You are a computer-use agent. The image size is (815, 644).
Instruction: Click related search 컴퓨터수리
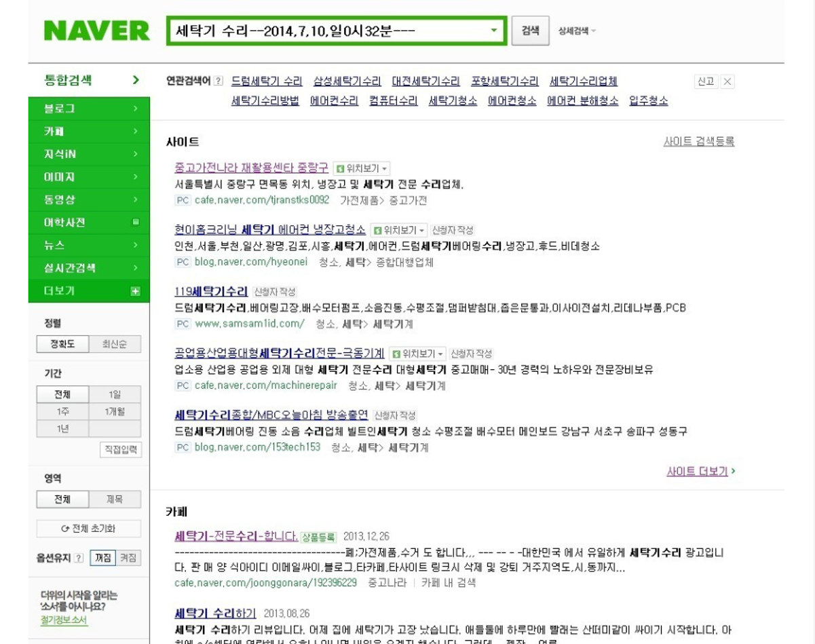[394, 100]
